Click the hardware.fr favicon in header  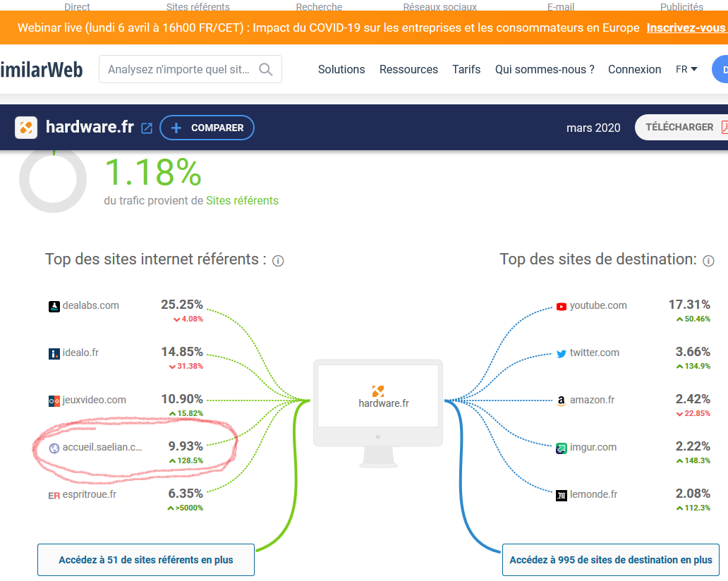[26, 127]
